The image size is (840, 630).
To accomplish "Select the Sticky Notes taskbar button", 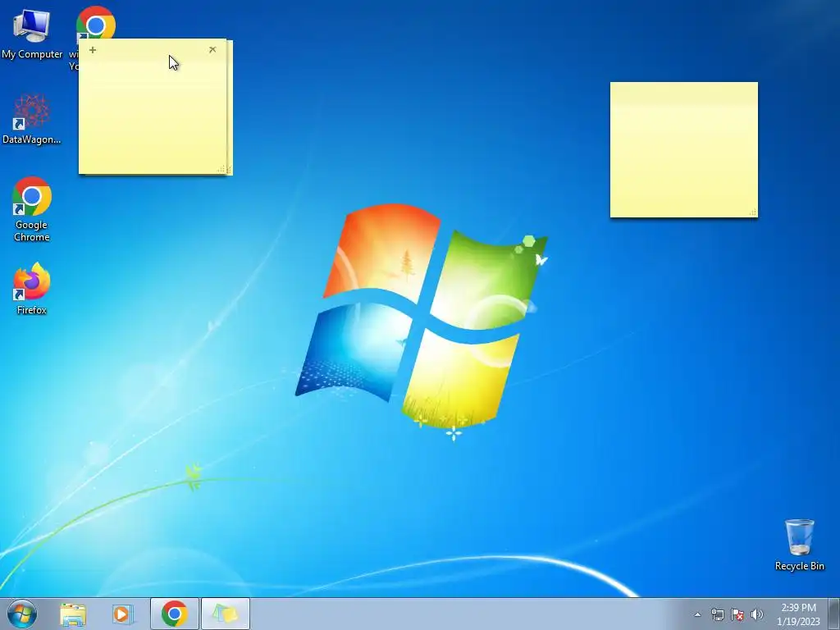I will coord(226,614).
